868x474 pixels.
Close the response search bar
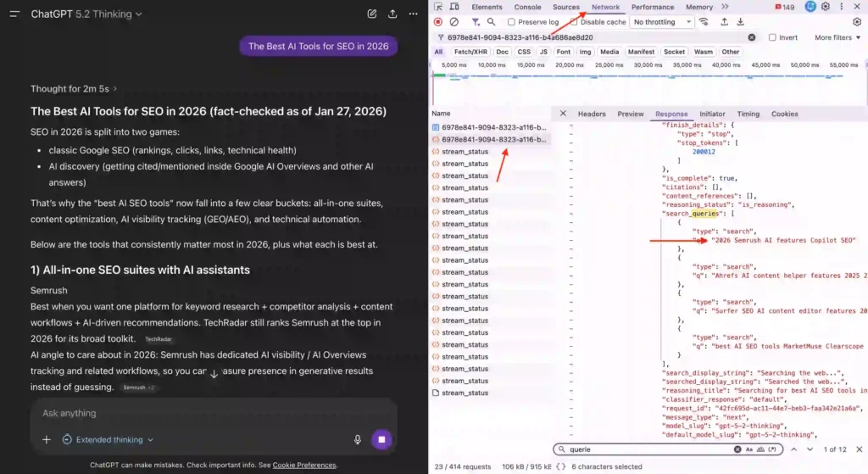click(860, 449)
